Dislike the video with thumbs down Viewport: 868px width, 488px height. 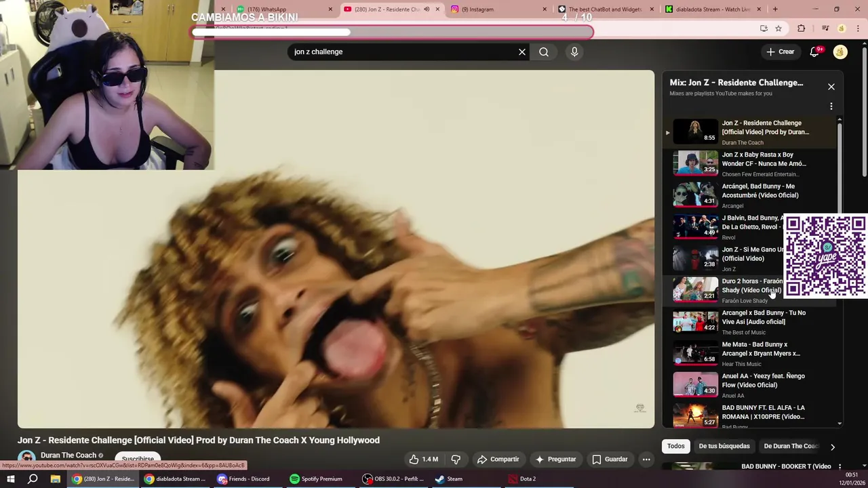click(x=456, y=459)
